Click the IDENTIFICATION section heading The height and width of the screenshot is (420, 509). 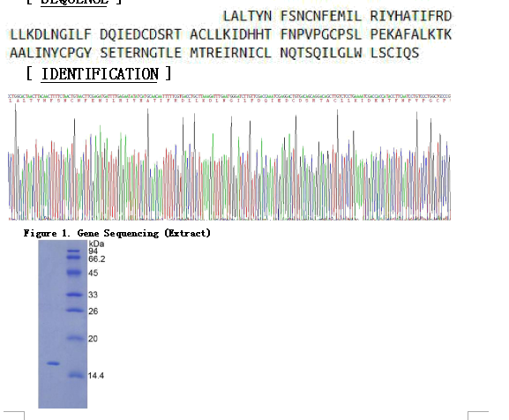100,74
